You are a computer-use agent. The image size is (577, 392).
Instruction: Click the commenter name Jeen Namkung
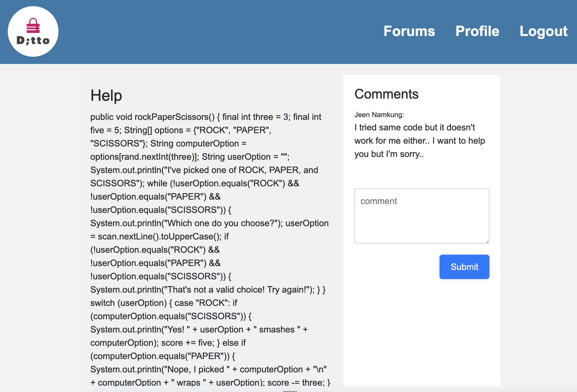pos(379,115)
